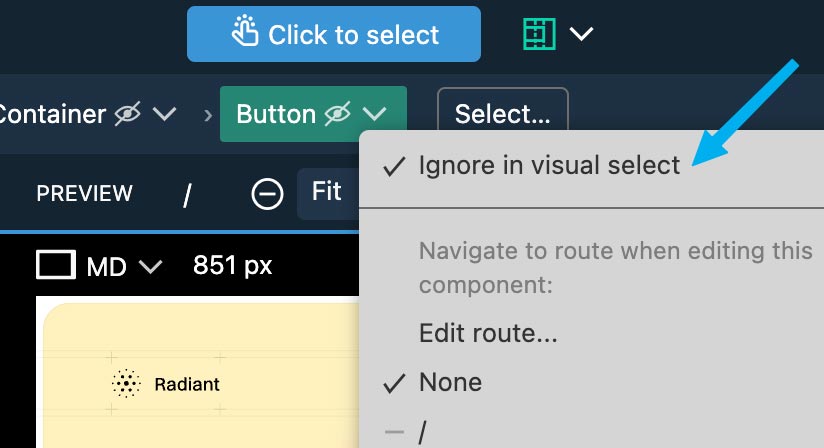
Task: Click the Radiant logo in preview
Action: [x=126, y=383]
